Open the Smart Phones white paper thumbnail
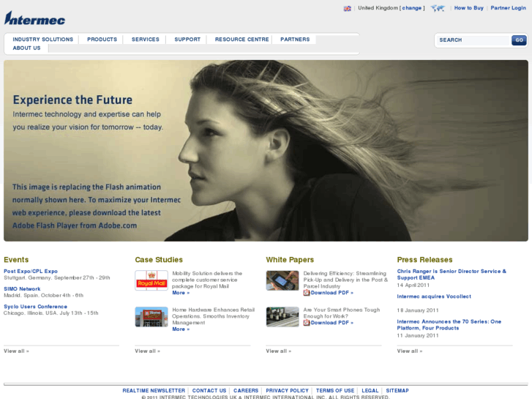Image resolution: width=532 pixels, height=399 pixels. click(282, 317)
